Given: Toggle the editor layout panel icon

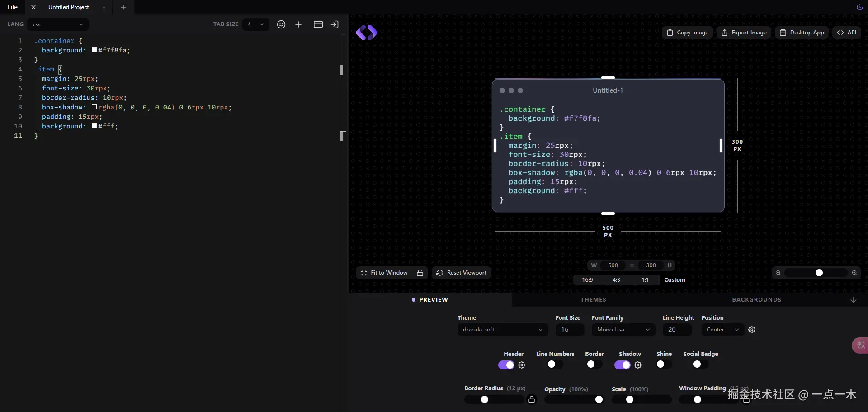Looking at the screenshot, I should tap(318, 24).
